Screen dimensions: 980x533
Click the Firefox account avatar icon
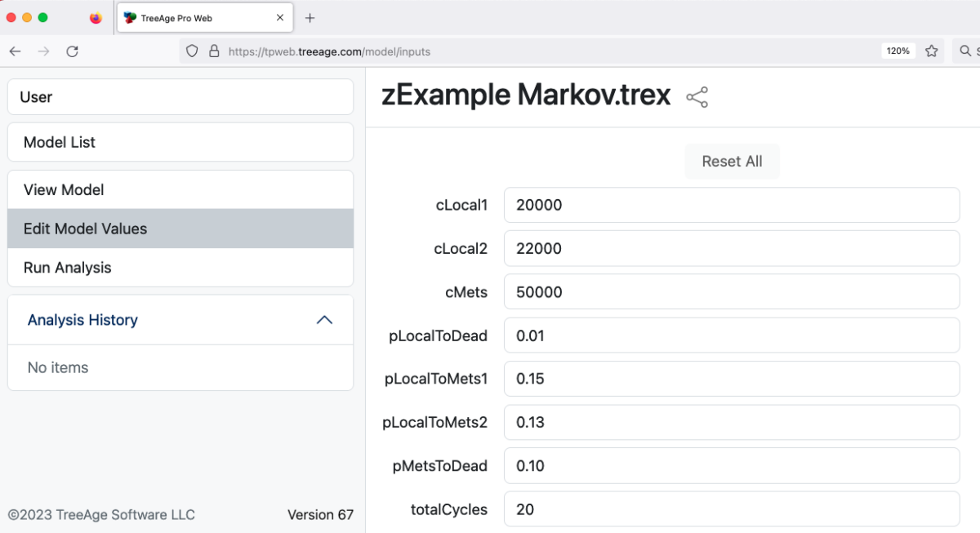click(96, 17)
